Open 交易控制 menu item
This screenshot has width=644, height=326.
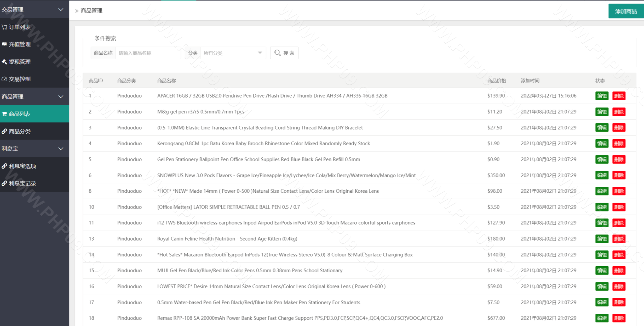20,79
